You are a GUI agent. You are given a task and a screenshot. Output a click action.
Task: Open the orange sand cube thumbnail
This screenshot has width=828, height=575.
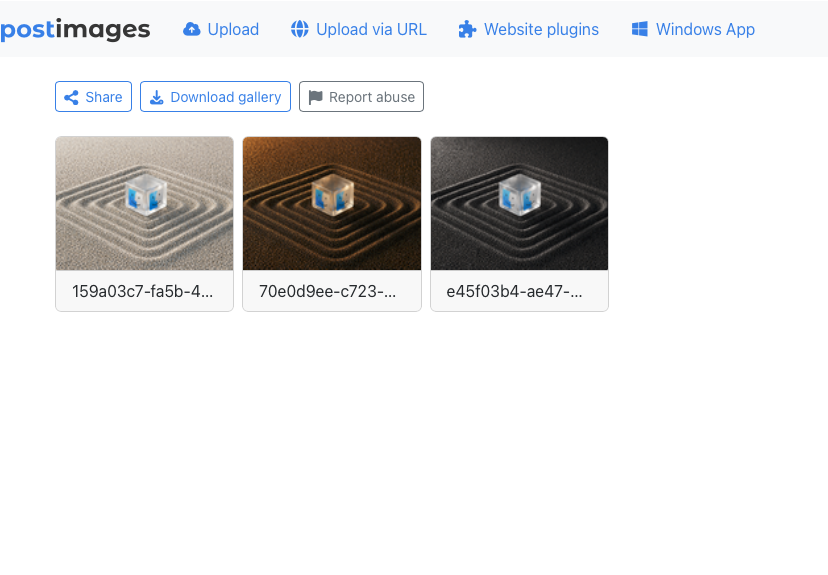(332, 203)
